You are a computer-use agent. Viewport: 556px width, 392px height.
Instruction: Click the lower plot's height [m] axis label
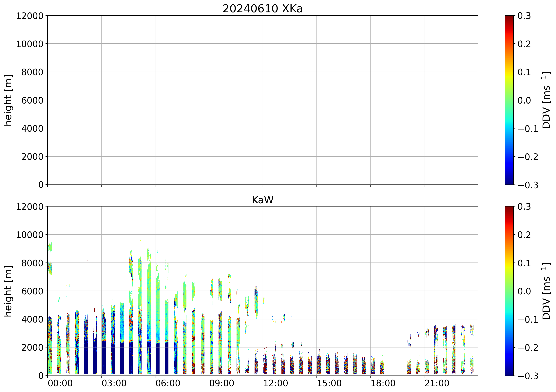[8, 291]
